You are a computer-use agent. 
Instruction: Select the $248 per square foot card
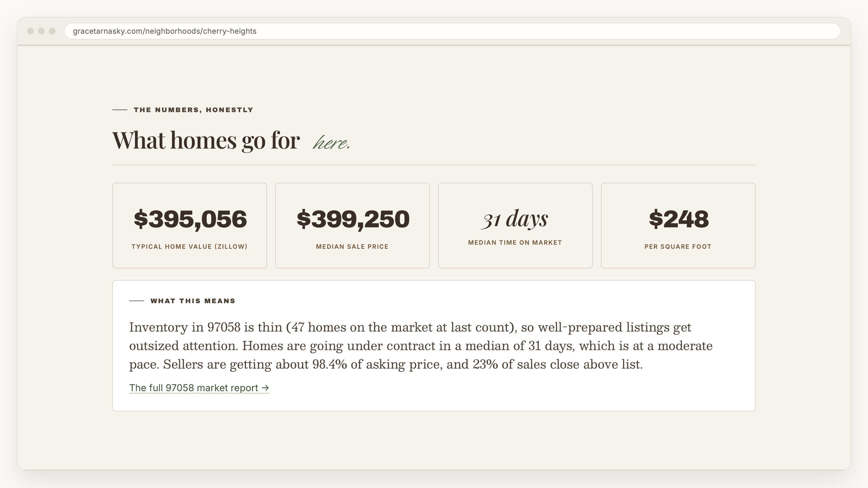point(678,226)
